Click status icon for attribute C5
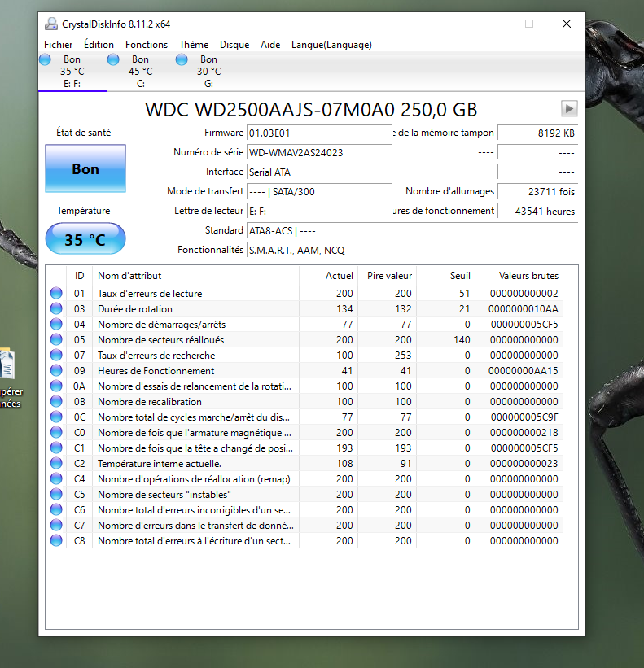 point(56,494)
